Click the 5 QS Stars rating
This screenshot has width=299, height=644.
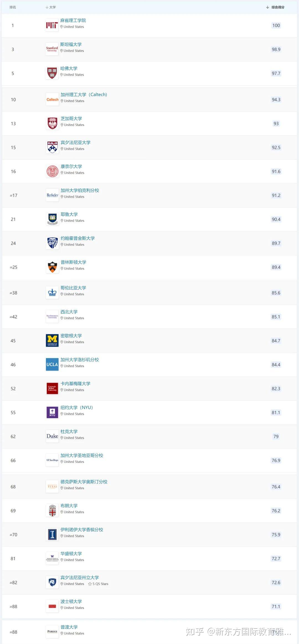99,584
